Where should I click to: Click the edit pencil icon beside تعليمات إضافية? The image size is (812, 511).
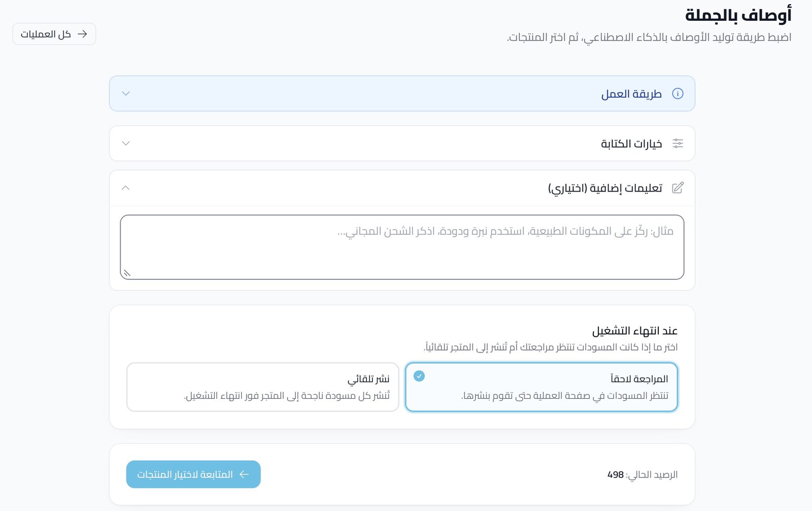[x=678, y=188]
